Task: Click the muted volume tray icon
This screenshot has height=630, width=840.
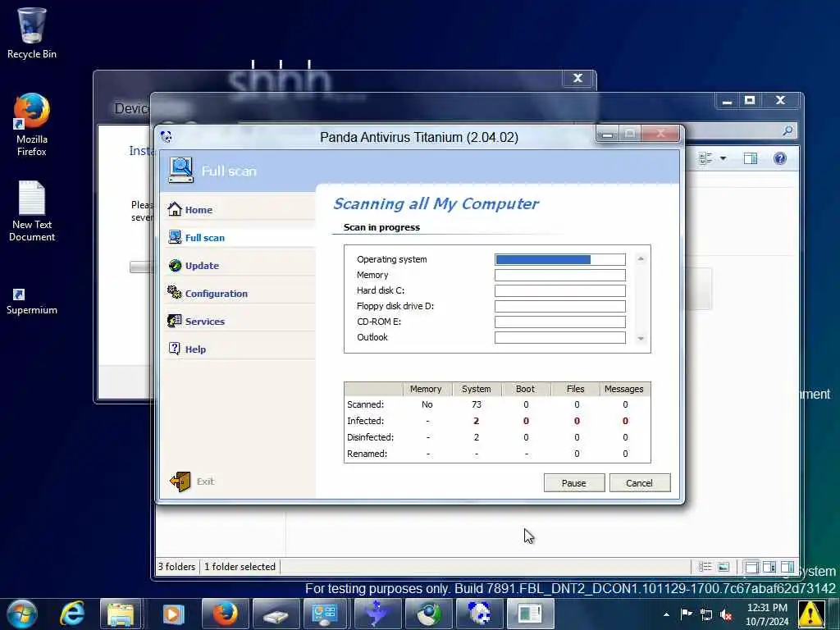Action: pos(727,614)
